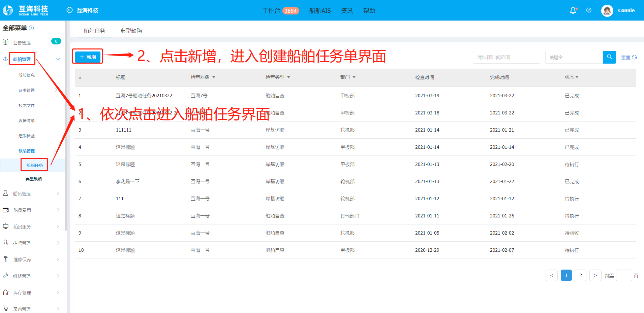
Task: Click the back arrow icon beside 互海科技
Action: 69,10
